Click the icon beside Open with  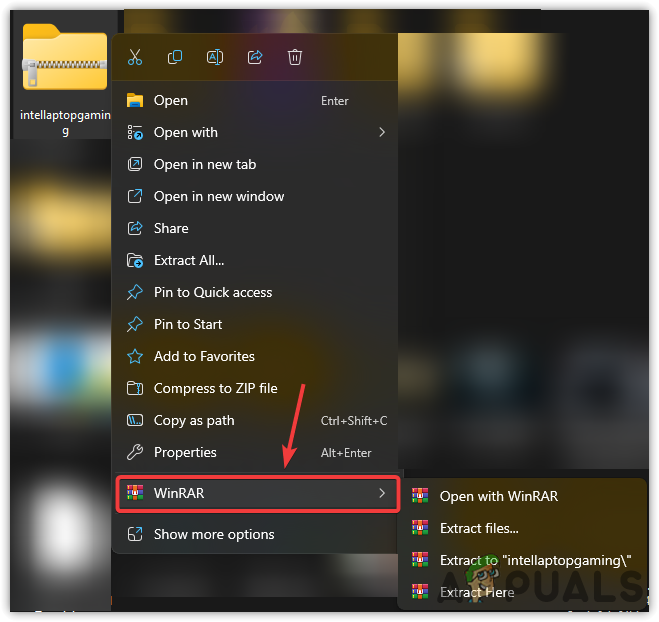click(135, 132)
